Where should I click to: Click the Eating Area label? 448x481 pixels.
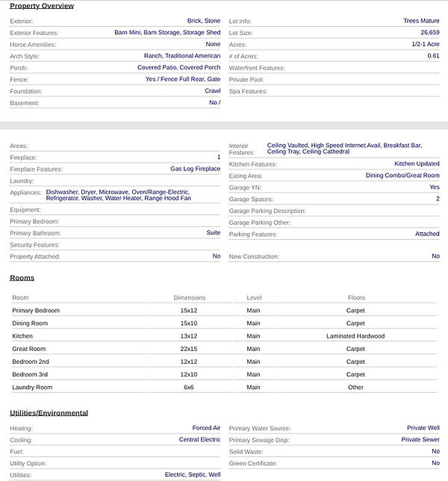click(246, 176)
